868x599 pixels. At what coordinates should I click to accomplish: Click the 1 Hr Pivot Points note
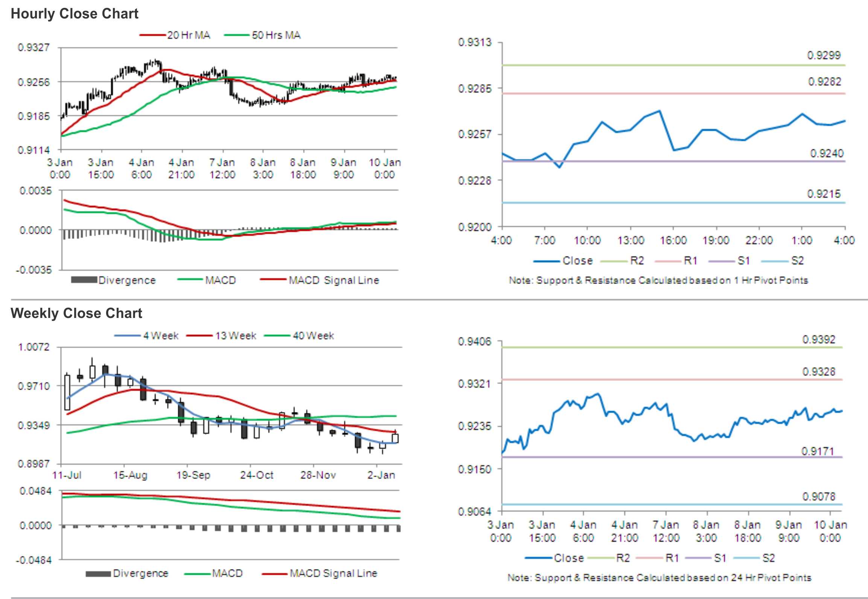pyautogui.click(x=658, y=280)
